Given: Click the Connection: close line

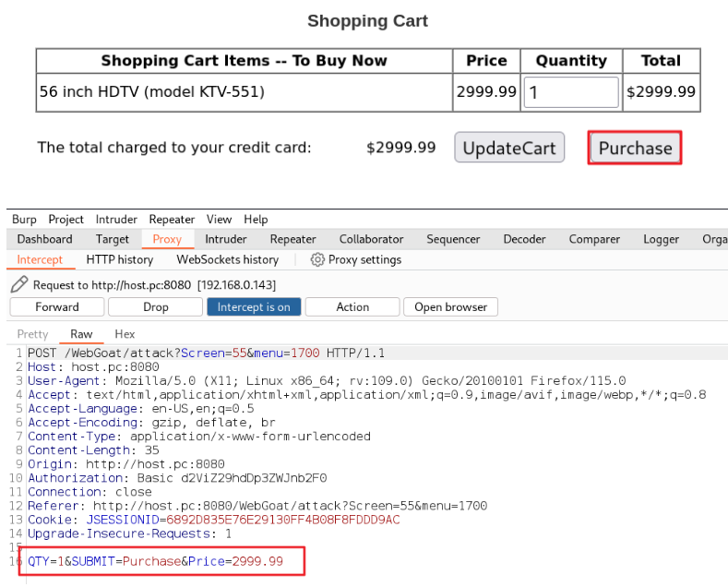Looking at the screenshot, I should pyautogui.click(x=90, y=492).
